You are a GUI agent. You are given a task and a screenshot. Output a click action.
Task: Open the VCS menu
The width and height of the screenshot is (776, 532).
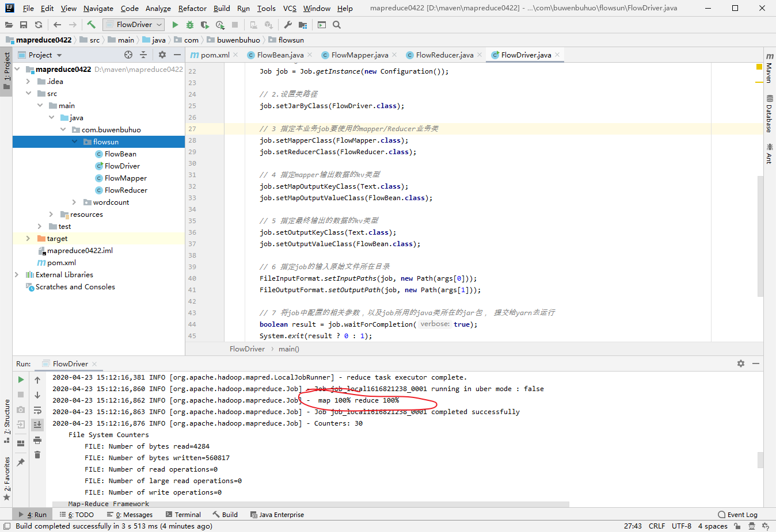(x=290, y=9)
